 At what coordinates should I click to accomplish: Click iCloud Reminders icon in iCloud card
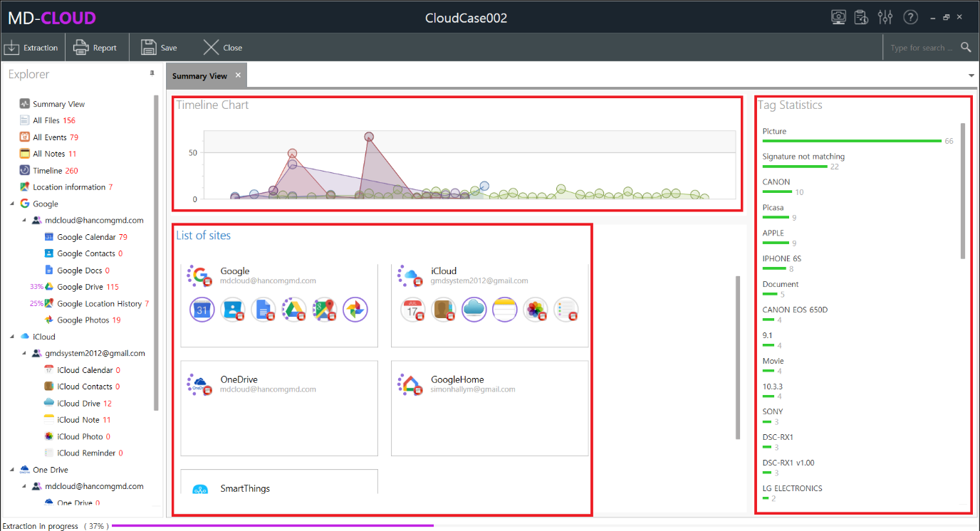(566, 310)
